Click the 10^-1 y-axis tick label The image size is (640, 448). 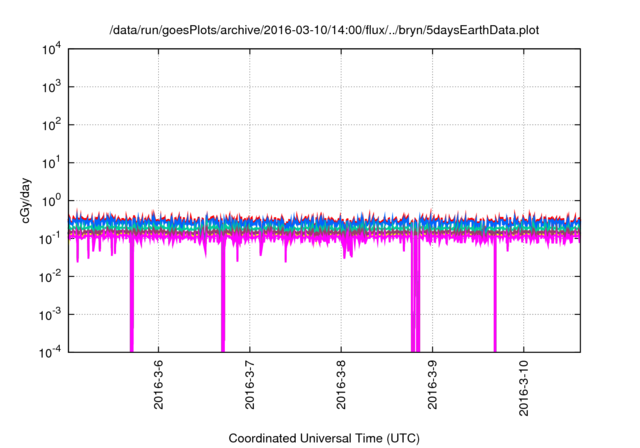50,239
